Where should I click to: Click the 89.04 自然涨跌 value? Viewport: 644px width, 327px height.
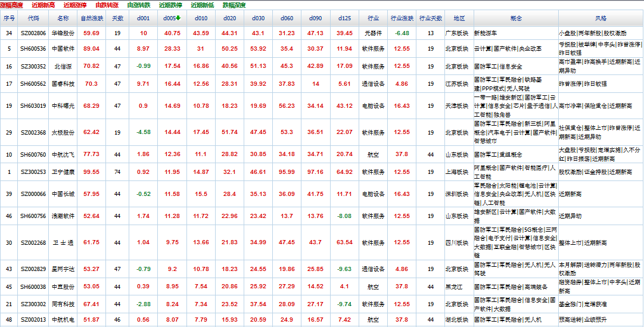pos(91,48)
